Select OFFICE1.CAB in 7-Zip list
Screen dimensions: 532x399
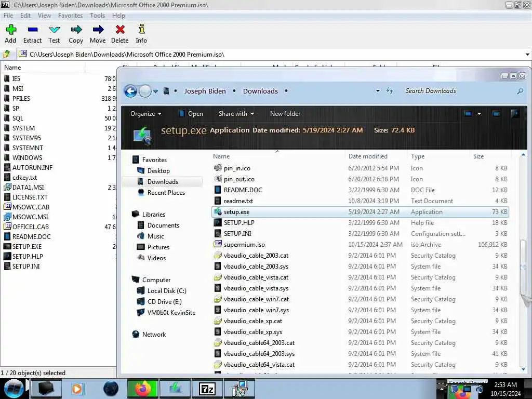click(x=30, y=227)
